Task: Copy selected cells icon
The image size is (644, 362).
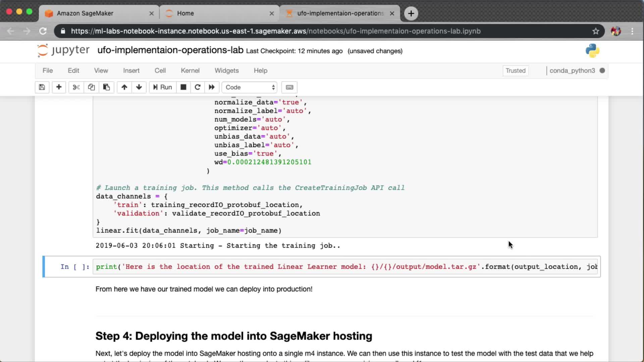Action: pyautogui.click(x=91, y=87)
